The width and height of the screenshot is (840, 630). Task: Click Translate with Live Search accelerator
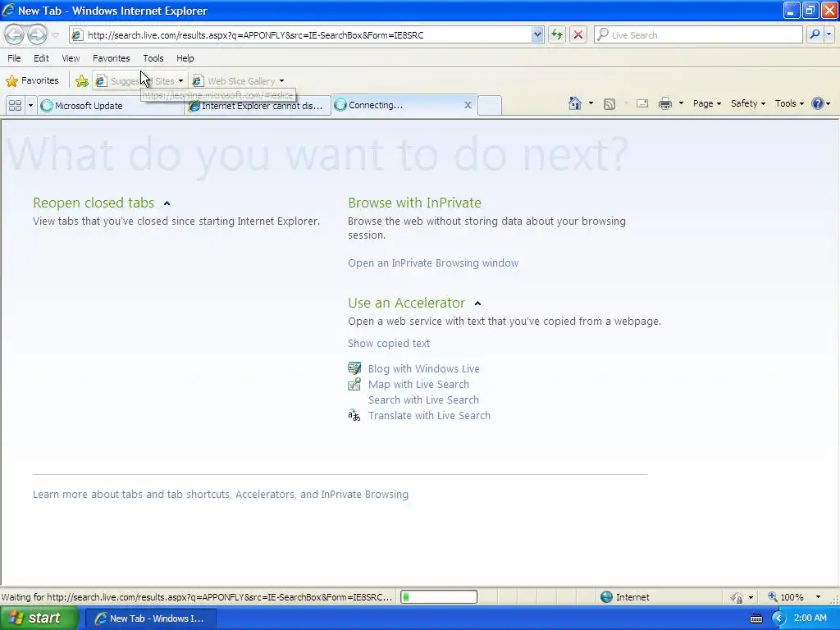click(x=428, y=415)
